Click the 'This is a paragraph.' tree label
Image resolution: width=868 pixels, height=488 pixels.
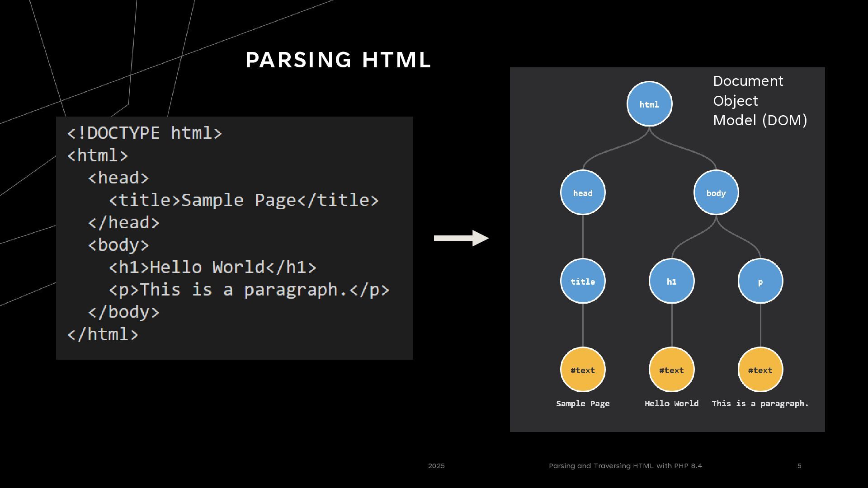[x=760, y=404]
